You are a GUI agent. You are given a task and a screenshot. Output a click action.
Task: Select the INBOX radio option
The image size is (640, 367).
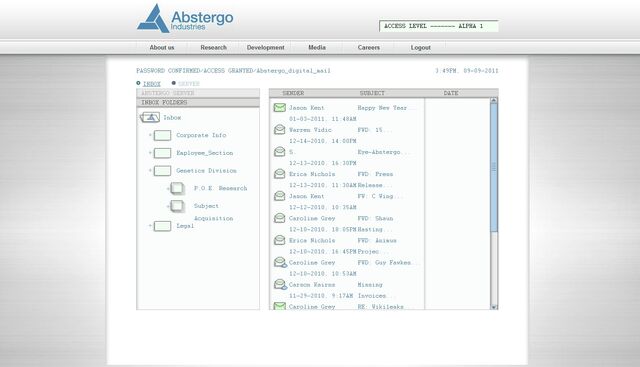[x=138, y=83]
